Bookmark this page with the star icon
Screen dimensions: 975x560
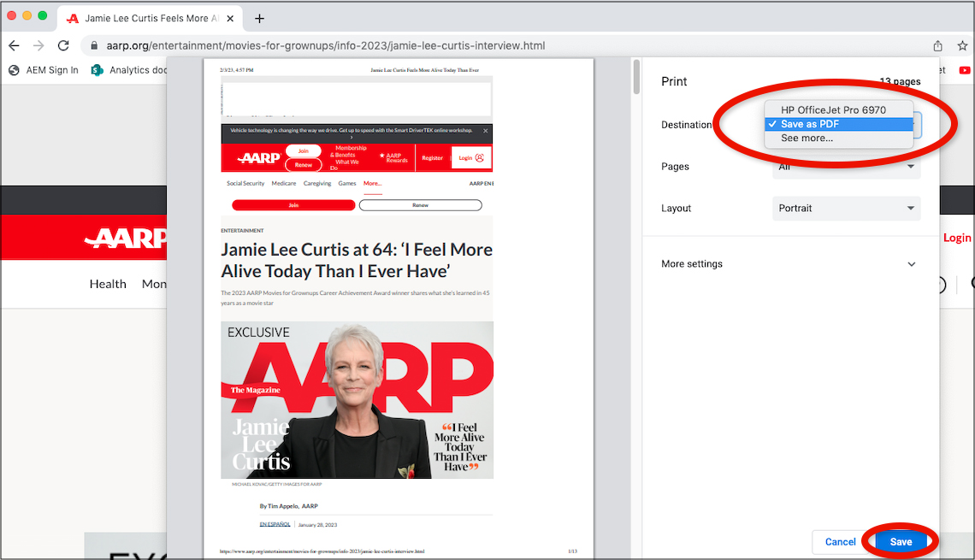(x=962, y=45)
